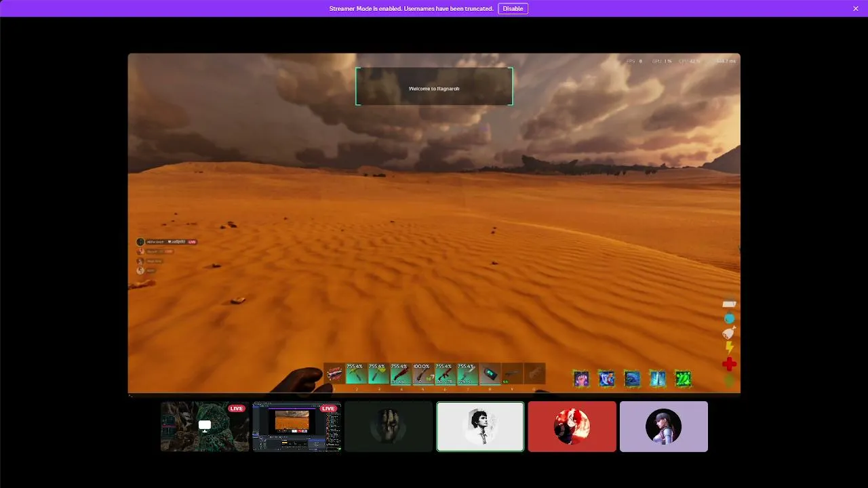Screen dimensions: 868x488
Task: Select the faded item in hotbar slot 0
Action: 534,374
